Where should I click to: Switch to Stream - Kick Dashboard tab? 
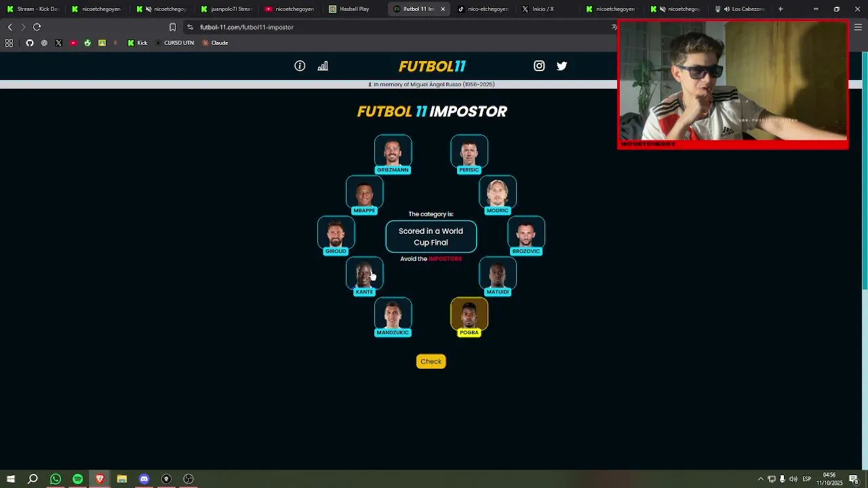pos(33,9)
